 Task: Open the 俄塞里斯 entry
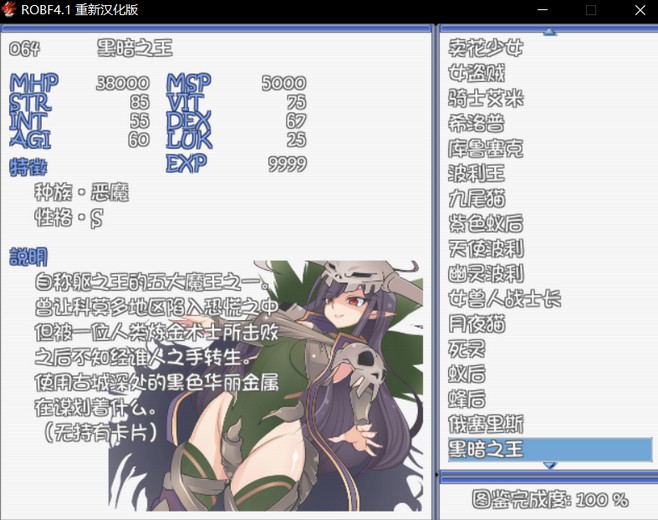486,424
